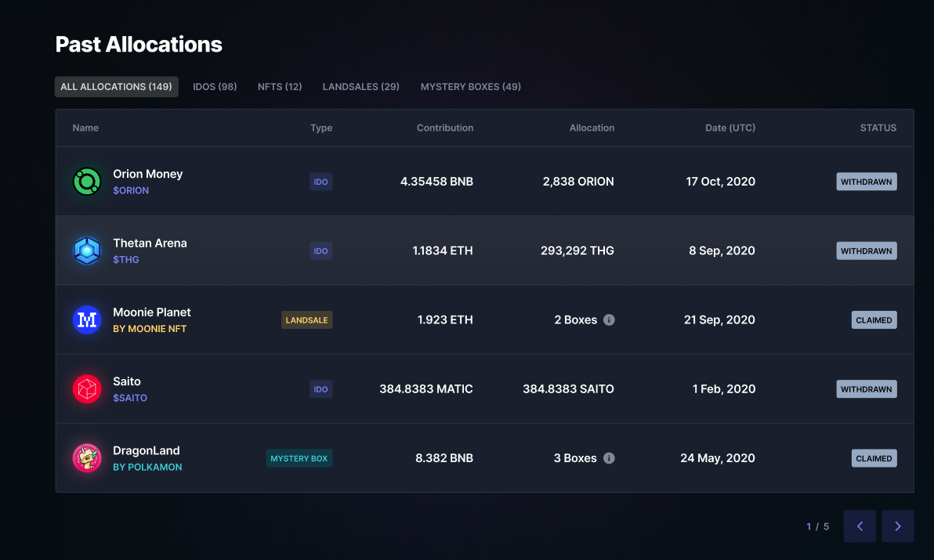934x560 pixels.
Task: Open the Landsales (29) tab
Action: pos(361,87)
